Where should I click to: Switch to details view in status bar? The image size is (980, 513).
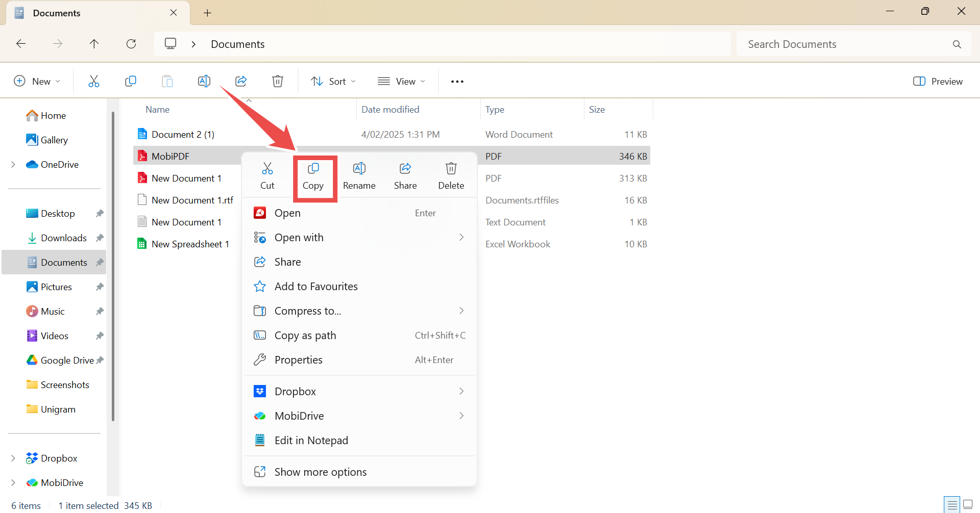[952, 505]
